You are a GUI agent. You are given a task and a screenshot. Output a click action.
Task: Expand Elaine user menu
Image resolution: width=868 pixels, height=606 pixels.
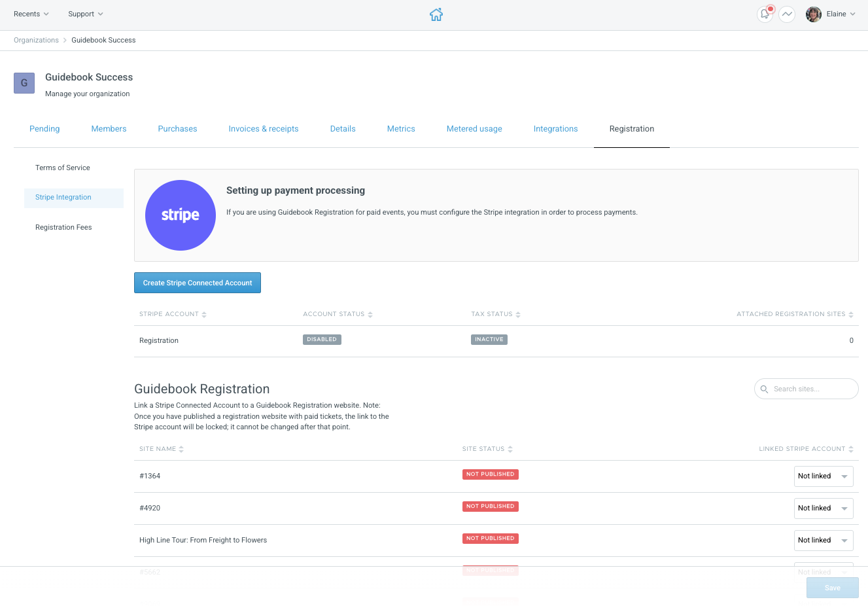pyautogui.click(x=841, y=14)
